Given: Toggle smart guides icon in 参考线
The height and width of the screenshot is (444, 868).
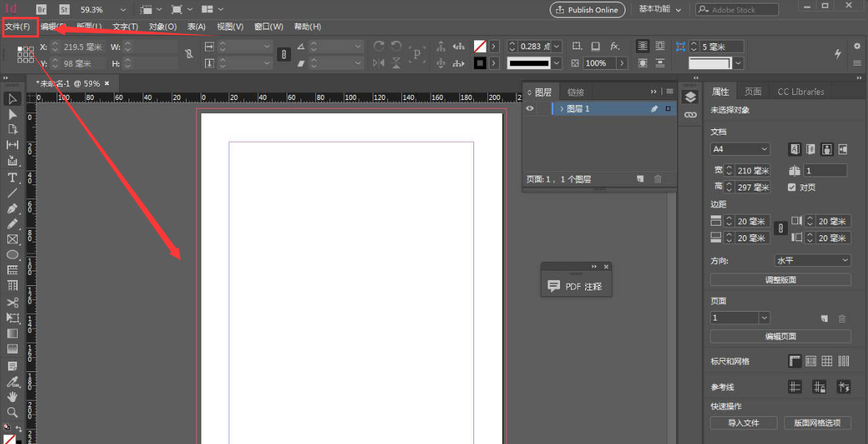Looking at the screenshot, I should click(844, 387).
